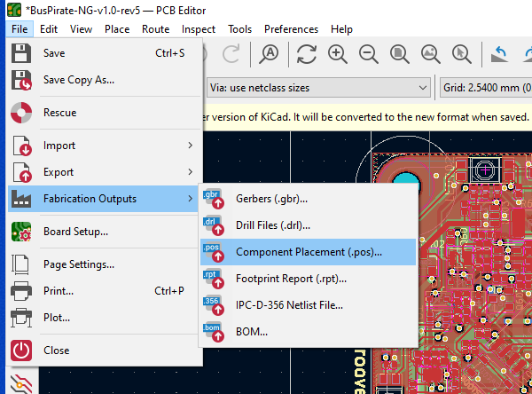This screenshot has height=394, width=532.
Task: Click the Gerbers .gbr export icon
Action: coord(214,199)
